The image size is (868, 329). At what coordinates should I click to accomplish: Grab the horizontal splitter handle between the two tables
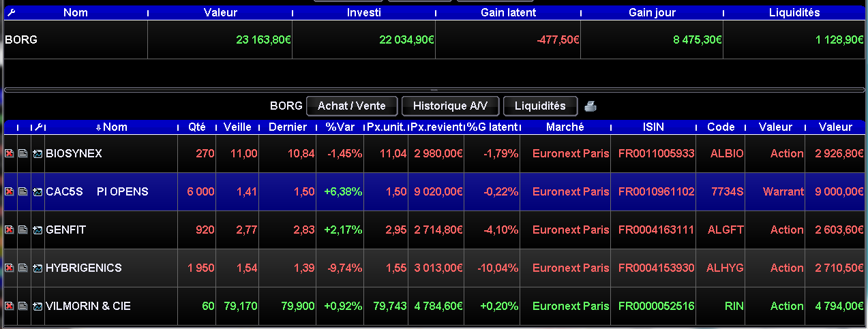click(x=434, y=90)
